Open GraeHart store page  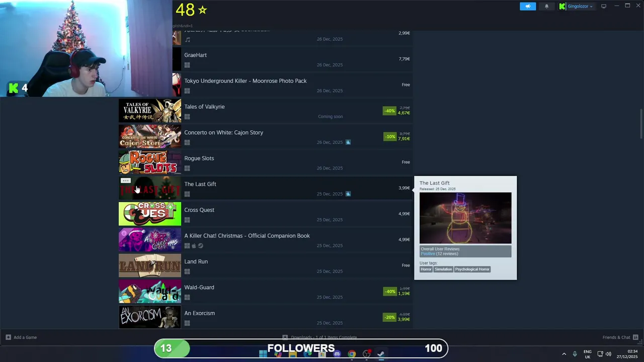coord(195,55)
